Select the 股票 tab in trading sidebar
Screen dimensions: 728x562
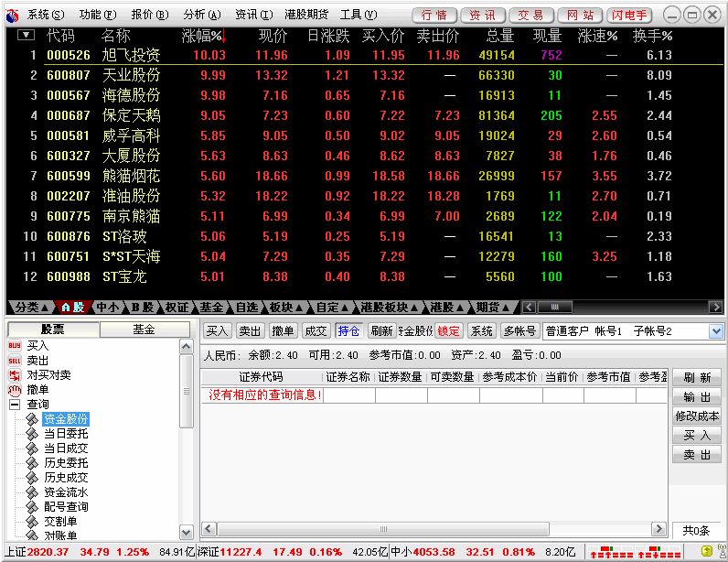53,330
